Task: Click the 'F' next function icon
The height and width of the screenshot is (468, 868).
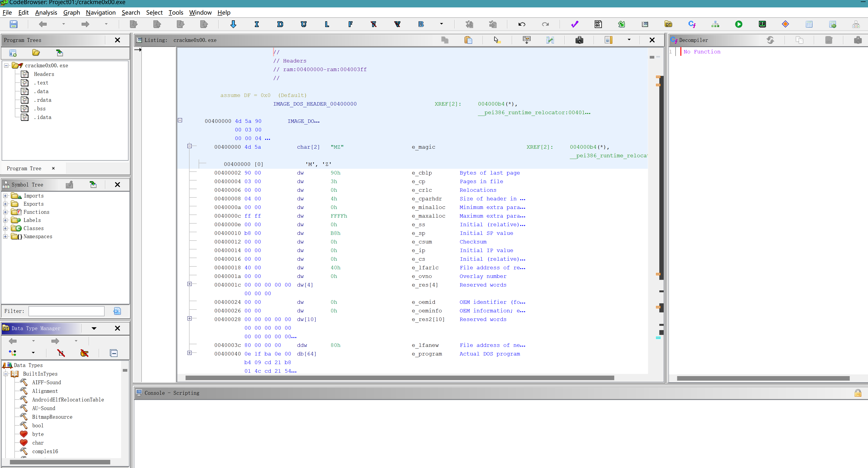Action: (350, 24)
